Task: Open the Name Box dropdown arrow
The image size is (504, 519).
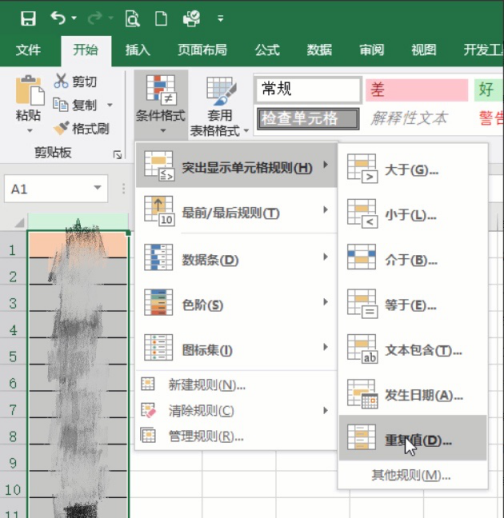Action: (97, 188)
